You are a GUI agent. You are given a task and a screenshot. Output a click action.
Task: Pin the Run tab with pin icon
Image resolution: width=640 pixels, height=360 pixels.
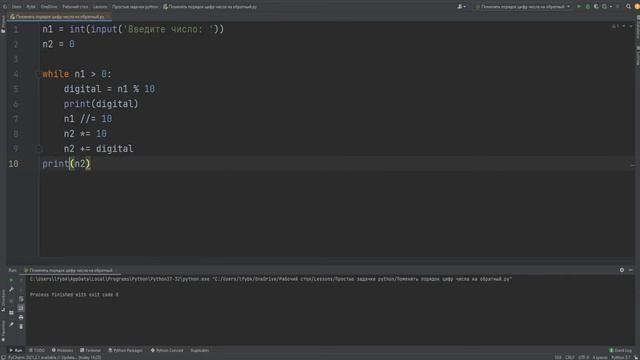point(11,325)
